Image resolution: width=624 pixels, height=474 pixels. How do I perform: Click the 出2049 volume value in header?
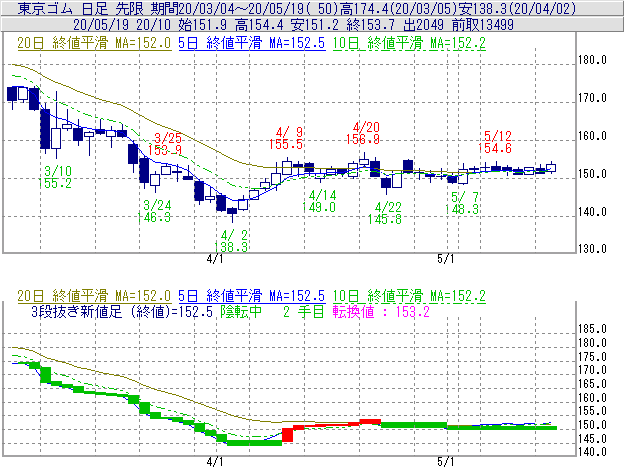click(x=423, y=25)
